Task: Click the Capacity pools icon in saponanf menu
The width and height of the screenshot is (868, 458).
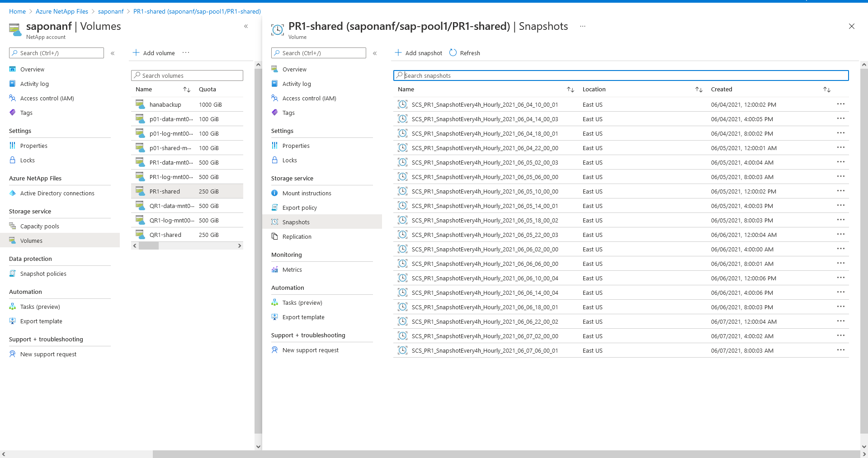Action: pyautogui.click(x=13, y=226)
